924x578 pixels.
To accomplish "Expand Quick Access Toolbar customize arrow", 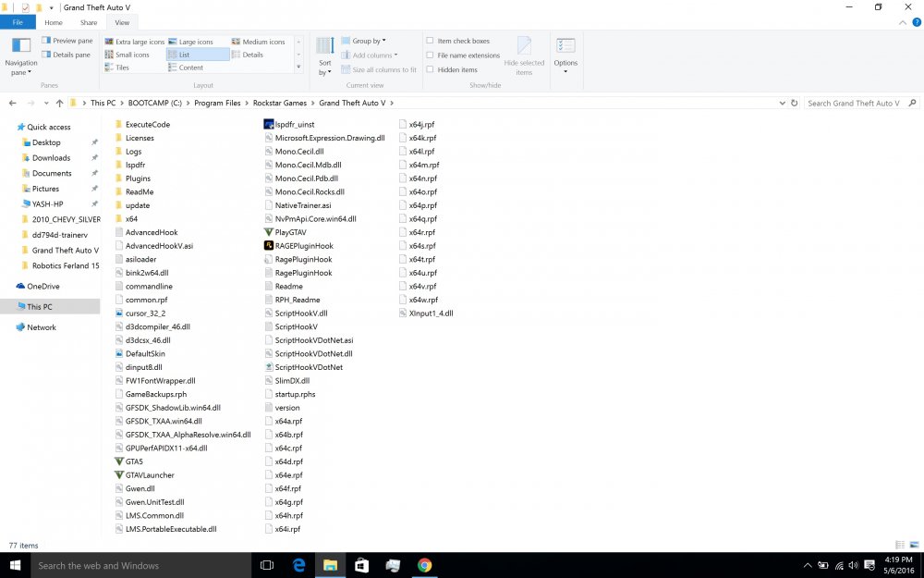I will point(51,7).
